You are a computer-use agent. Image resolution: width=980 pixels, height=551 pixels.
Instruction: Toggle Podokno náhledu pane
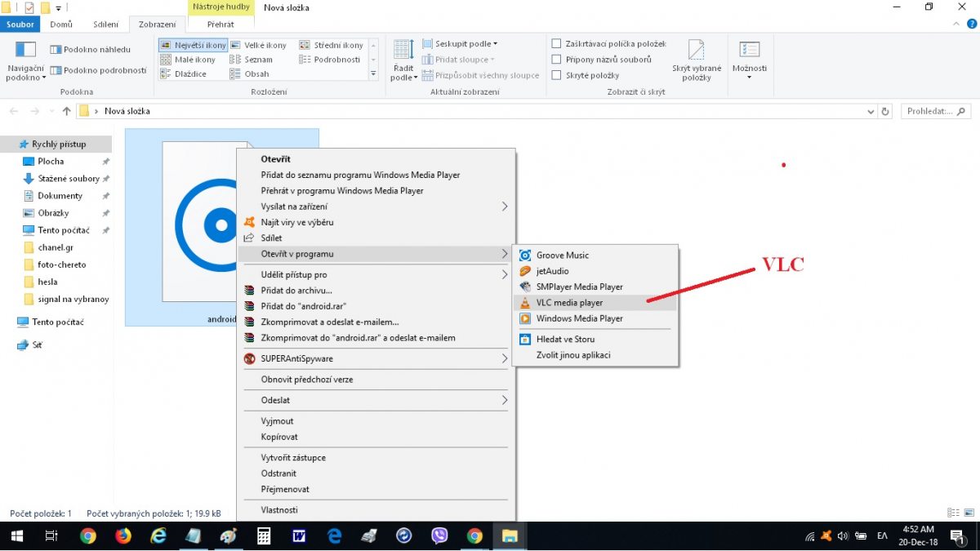pos(90,49)
